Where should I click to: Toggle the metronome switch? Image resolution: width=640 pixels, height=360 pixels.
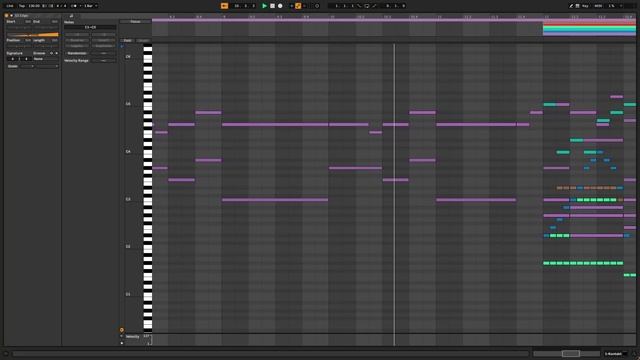(x=74, y=6)
